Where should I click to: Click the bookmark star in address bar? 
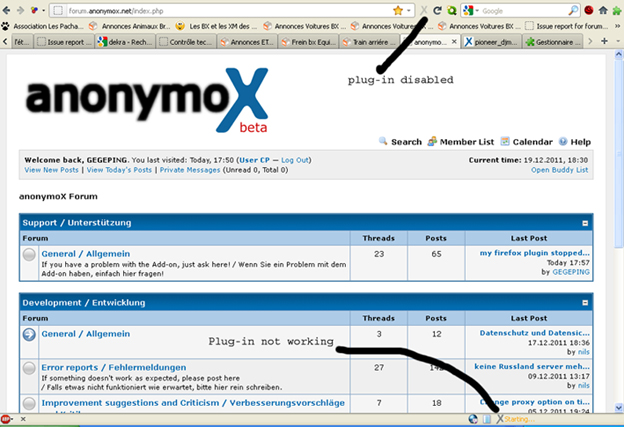398,10
